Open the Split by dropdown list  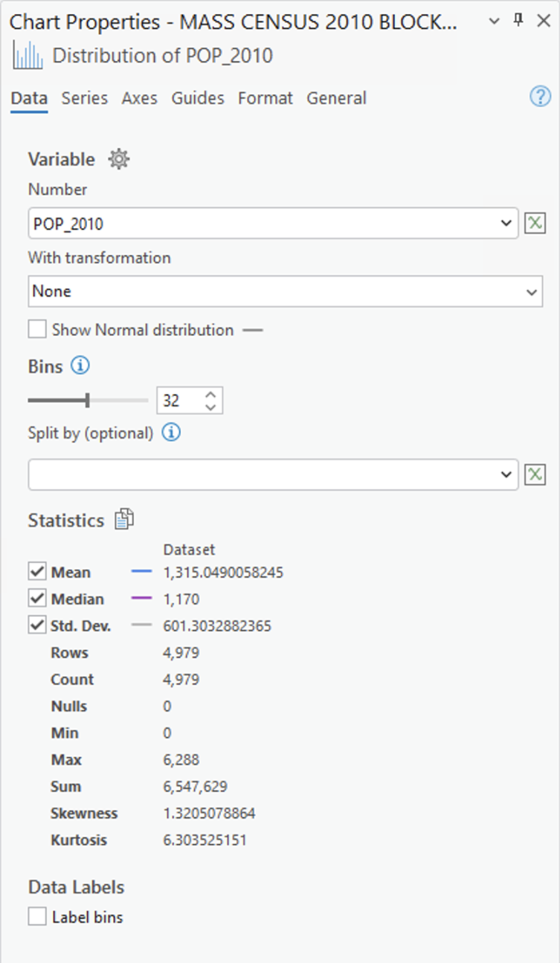pos(506,474)
